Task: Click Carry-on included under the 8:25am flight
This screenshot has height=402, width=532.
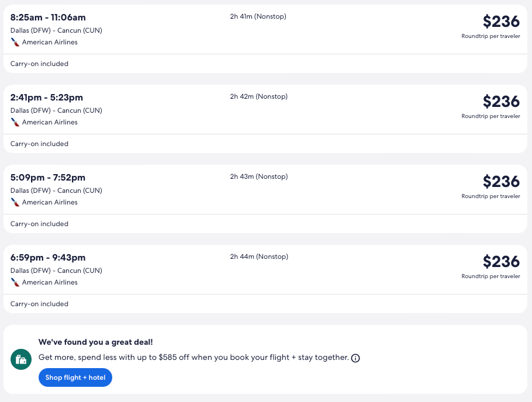Action: click(x=39, y=64)
